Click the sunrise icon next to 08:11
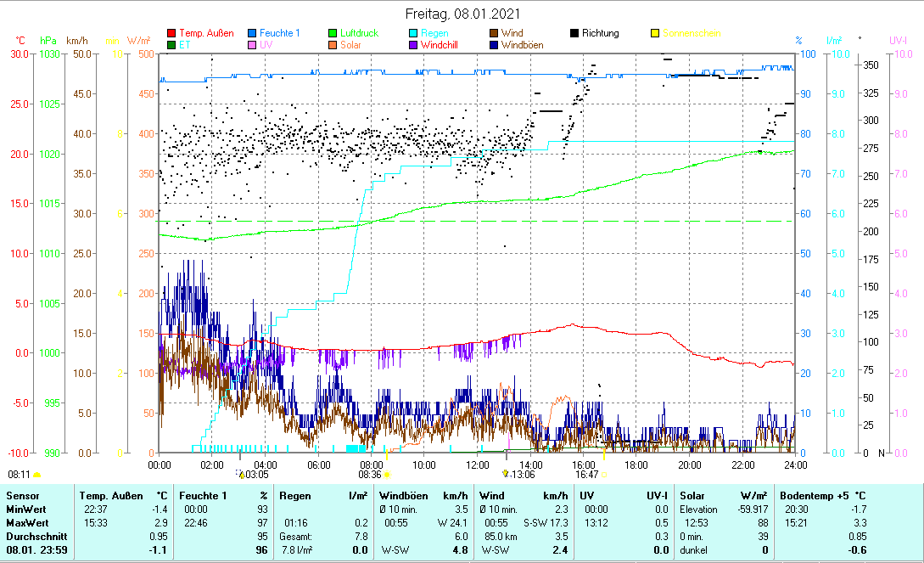924x563 pixels. coord(36,475)
